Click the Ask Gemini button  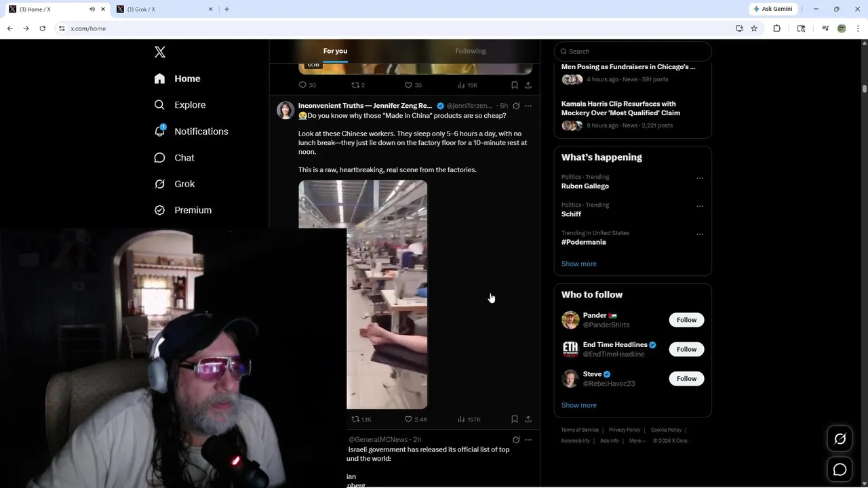coord(773,9)
